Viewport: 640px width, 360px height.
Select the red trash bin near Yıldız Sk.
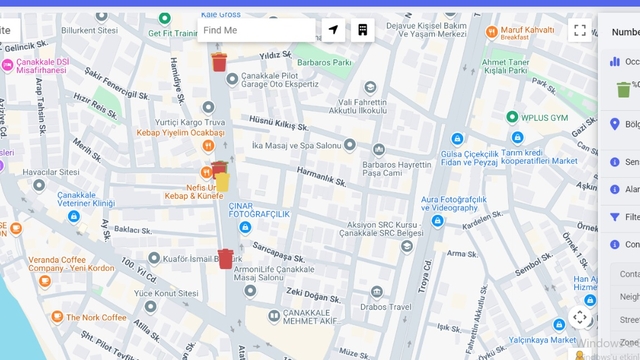click(x=219, y=62)
